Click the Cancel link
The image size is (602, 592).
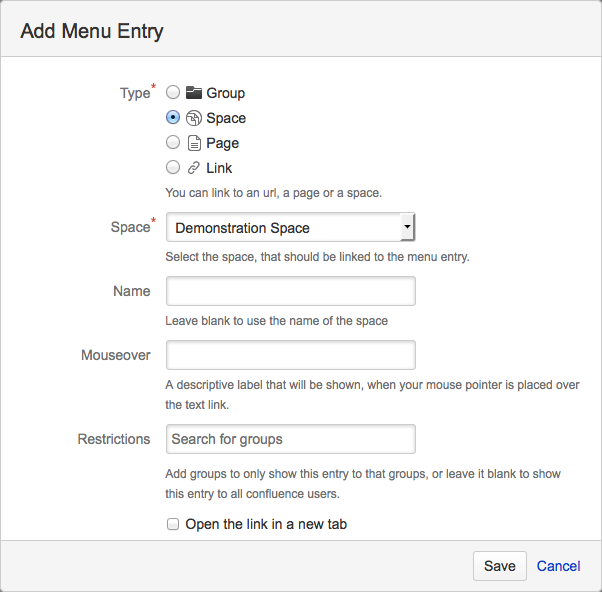click(x=558, y=566)
